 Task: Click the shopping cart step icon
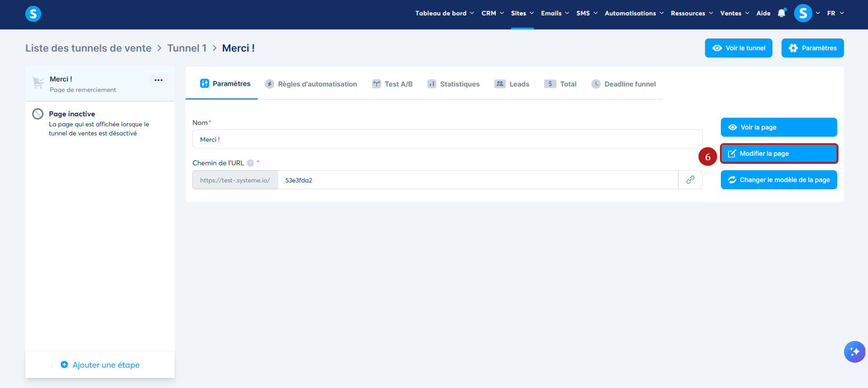pos(38,83)
